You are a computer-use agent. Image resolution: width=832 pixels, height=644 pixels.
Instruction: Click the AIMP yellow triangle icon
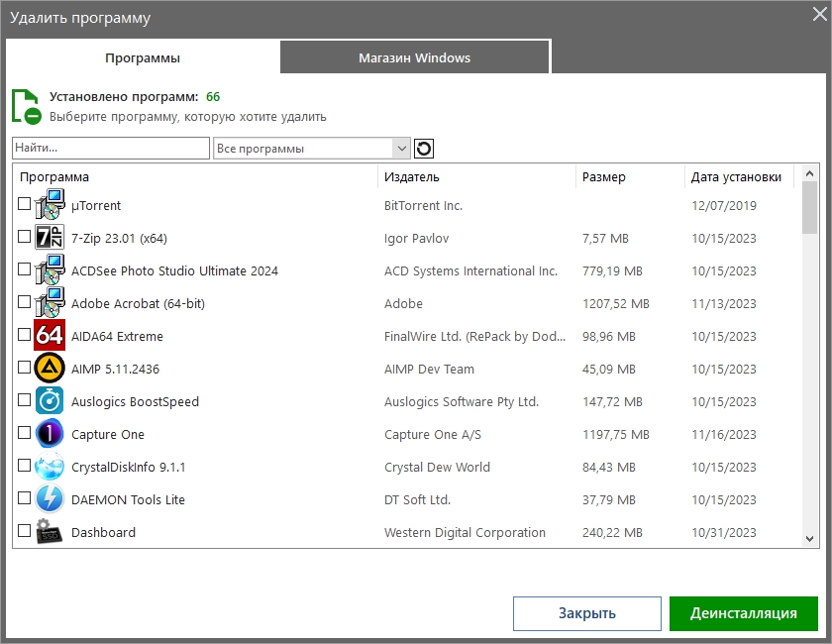[50, 369]
